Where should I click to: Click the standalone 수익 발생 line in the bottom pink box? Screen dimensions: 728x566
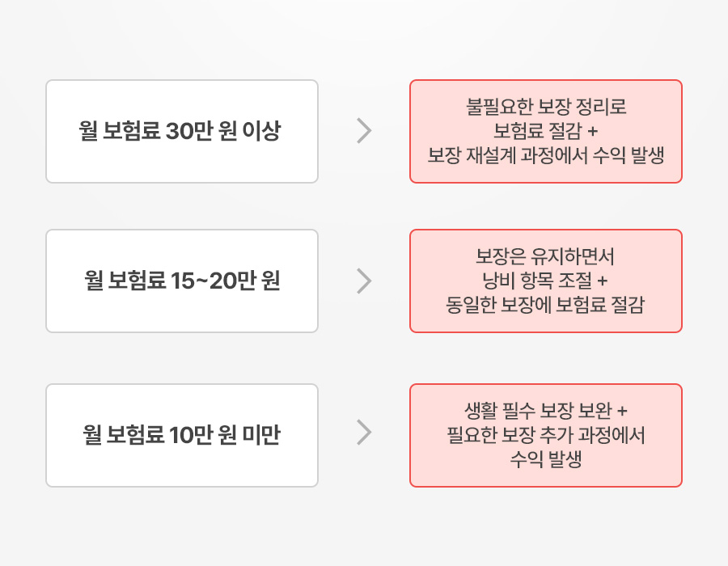pos(546,461)
